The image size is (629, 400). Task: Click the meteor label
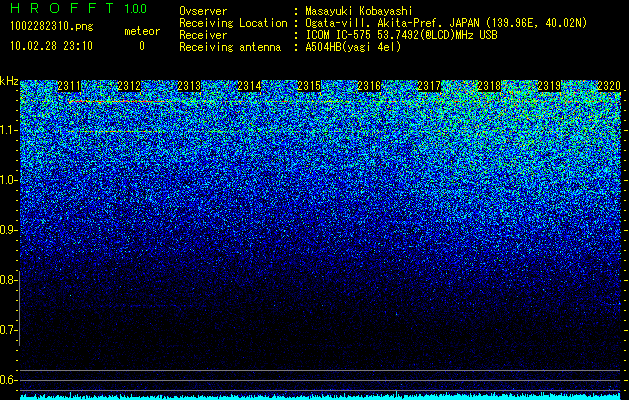[x=142, y=31]
